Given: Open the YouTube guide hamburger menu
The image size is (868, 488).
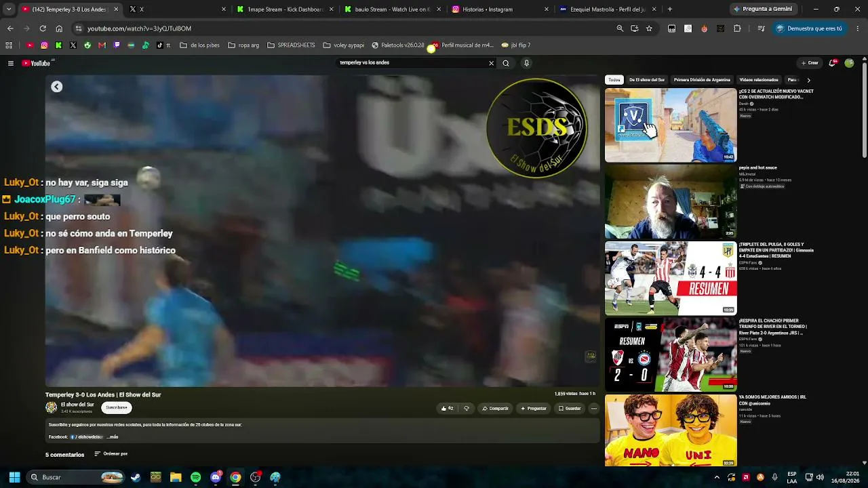Looking at the screenshot, I should click(x=11, y=63).
